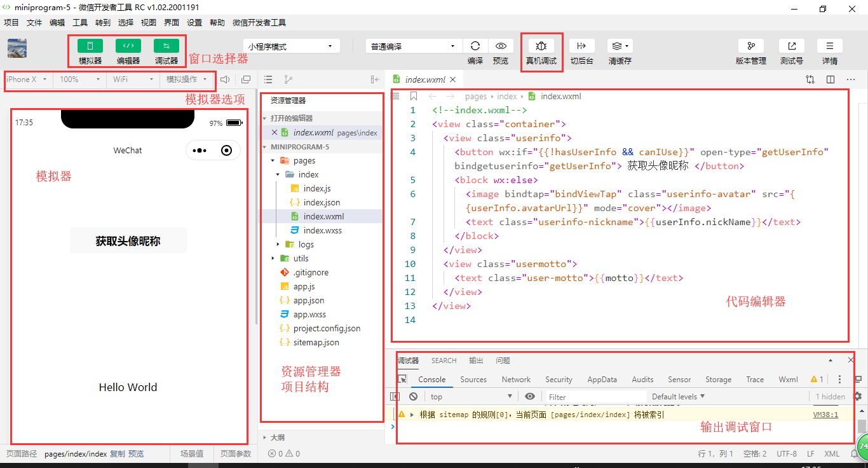Image resolution: width=868 pixels, height=468 pixels.
Task: Open the editor more actions ellipsis
Action: pos(851,79)
